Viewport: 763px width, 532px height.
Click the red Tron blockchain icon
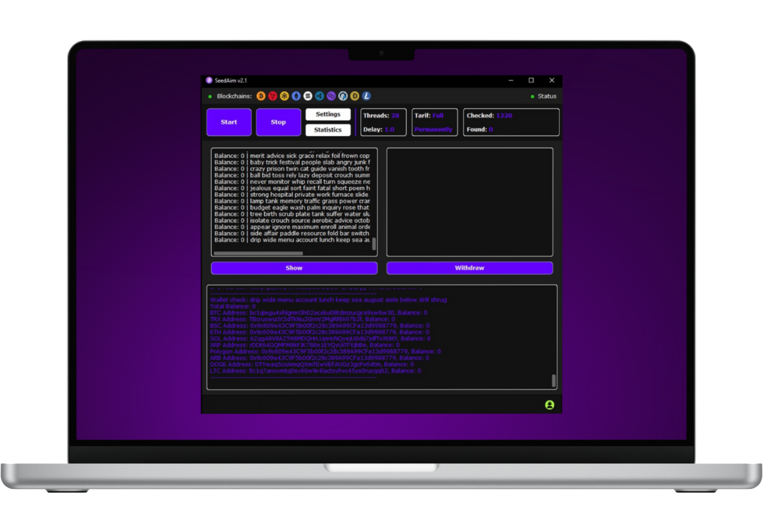[272, 96]
